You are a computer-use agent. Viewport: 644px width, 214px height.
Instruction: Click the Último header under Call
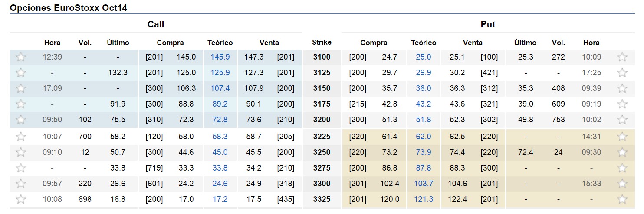tap(118, 43)
